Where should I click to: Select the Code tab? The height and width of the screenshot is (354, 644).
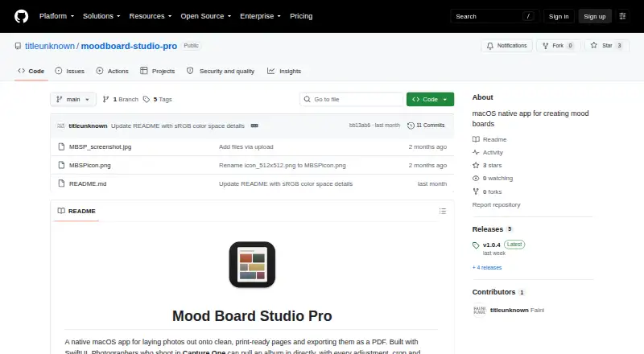(31, 71)
